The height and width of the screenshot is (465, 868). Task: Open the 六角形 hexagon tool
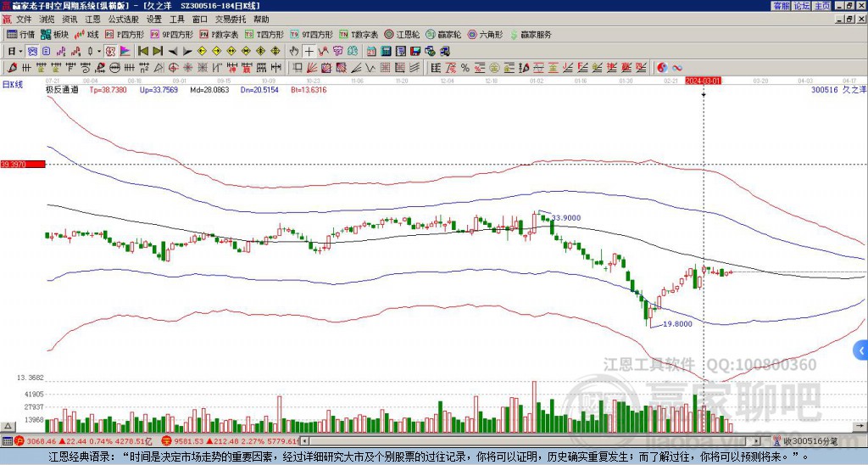coord(485,34)
